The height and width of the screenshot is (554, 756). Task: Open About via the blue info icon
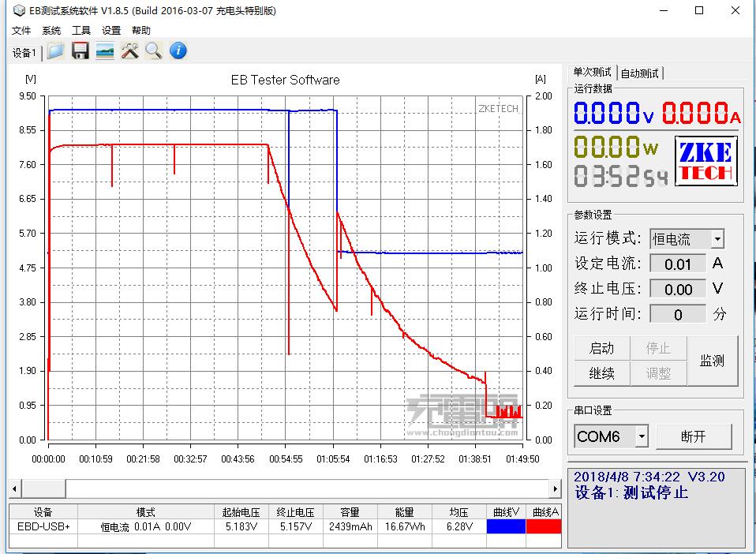178,51
